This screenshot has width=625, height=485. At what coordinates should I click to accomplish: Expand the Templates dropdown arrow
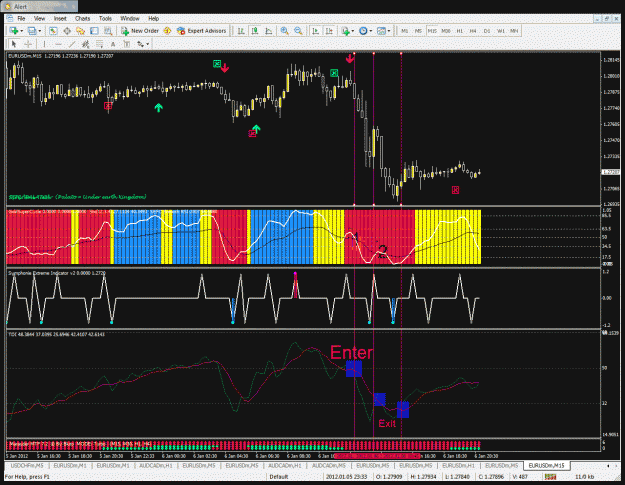[389, 31]
